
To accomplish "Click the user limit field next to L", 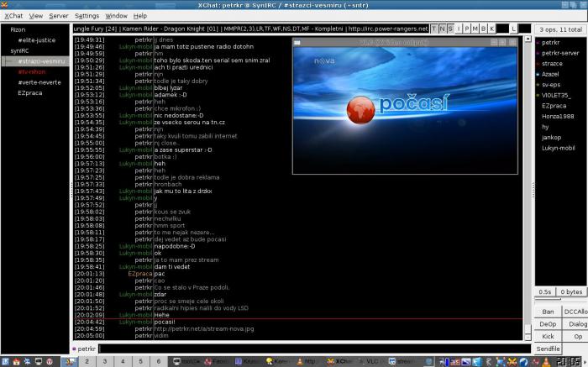I will pos(525,29).
